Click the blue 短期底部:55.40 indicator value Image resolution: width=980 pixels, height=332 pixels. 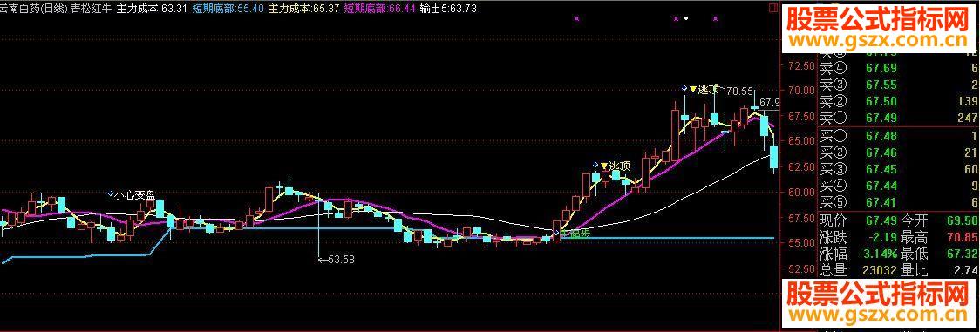(228, 8)
